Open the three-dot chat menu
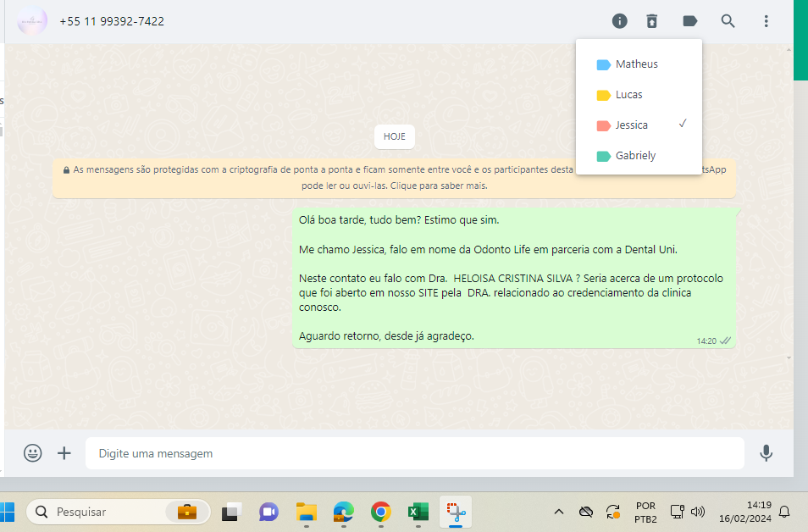Image resolution: width=808 pixels, height=532 pixels. click(766, 21)
